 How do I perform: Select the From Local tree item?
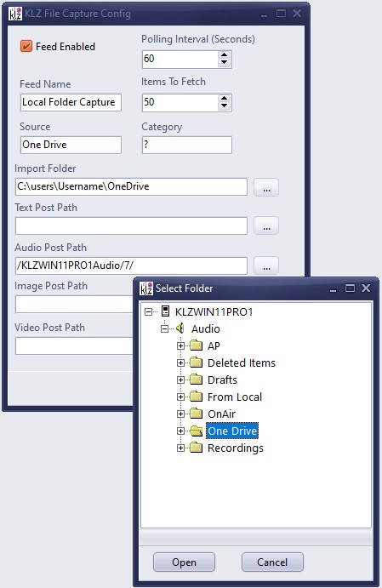pyautogui.click(x=235, y=397)
